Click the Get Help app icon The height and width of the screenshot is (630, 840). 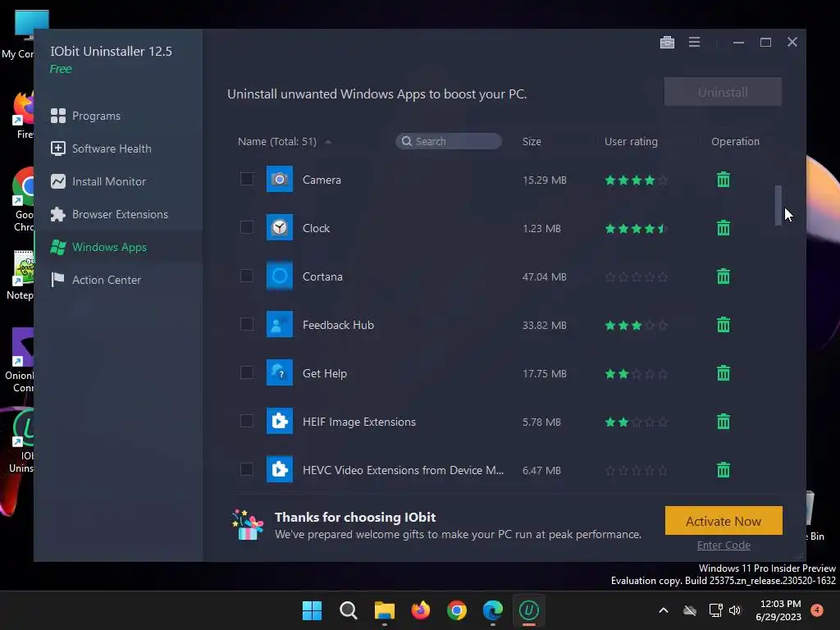280,372
